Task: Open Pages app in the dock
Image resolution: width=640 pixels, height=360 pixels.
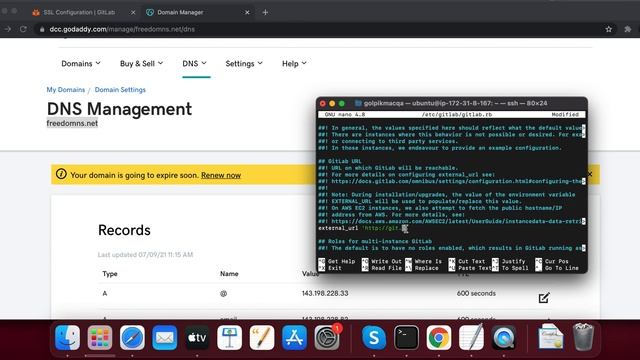Action: pos(262,338)
